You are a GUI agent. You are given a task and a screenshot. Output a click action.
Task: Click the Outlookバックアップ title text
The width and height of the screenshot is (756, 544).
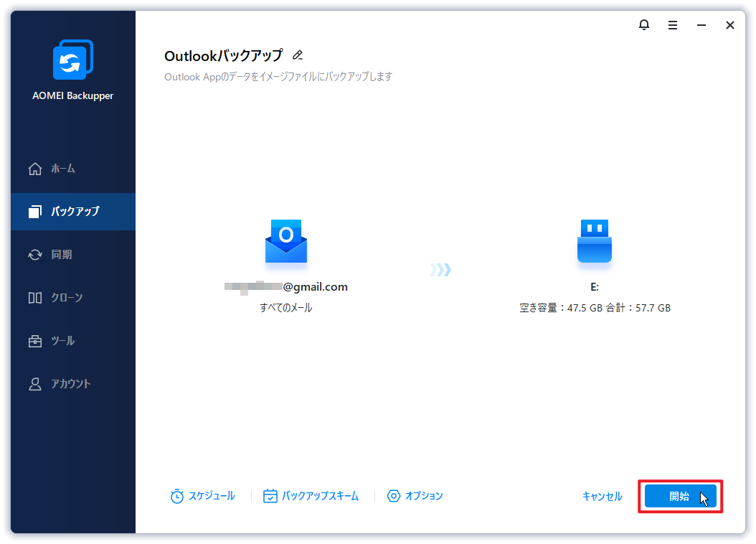click(223, 56)
